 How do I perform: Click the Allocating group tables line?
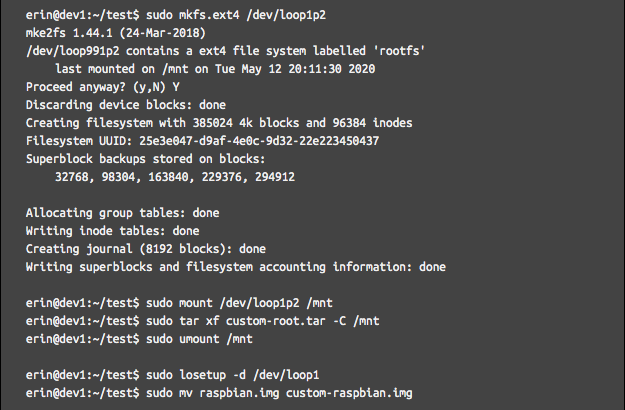(122, 213)
